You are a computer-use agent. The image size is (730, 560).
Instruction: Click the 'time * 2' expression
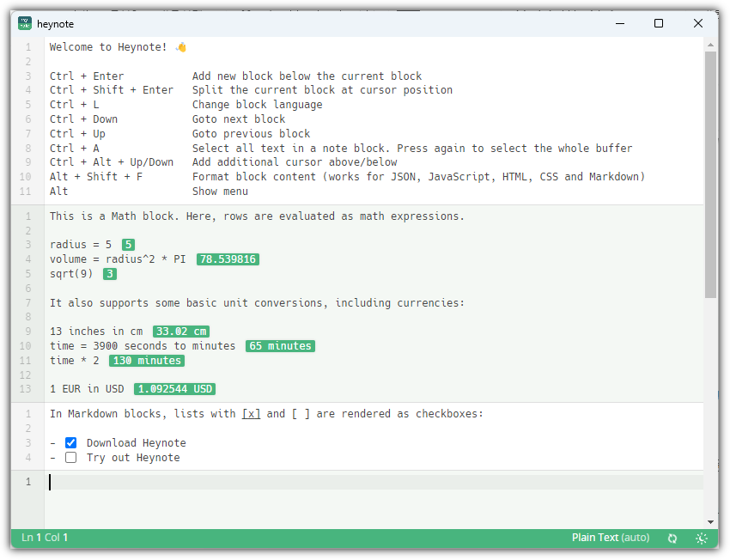click(x=74, y=361)
